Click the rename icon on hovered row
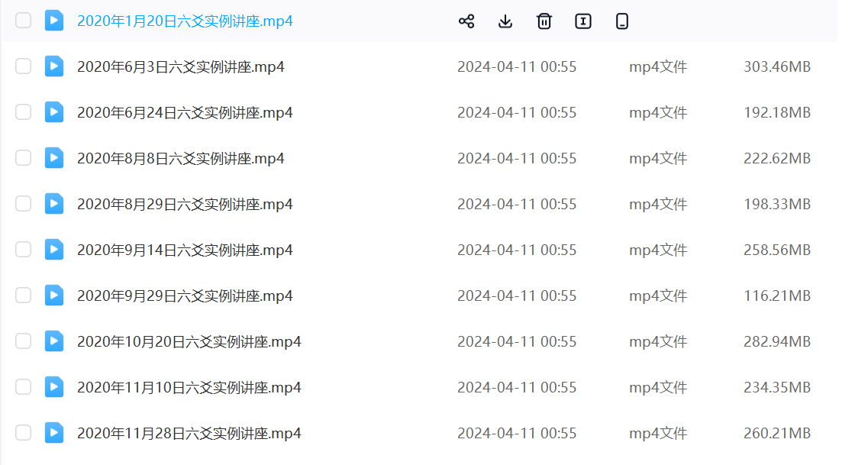 tap(583, 21)
